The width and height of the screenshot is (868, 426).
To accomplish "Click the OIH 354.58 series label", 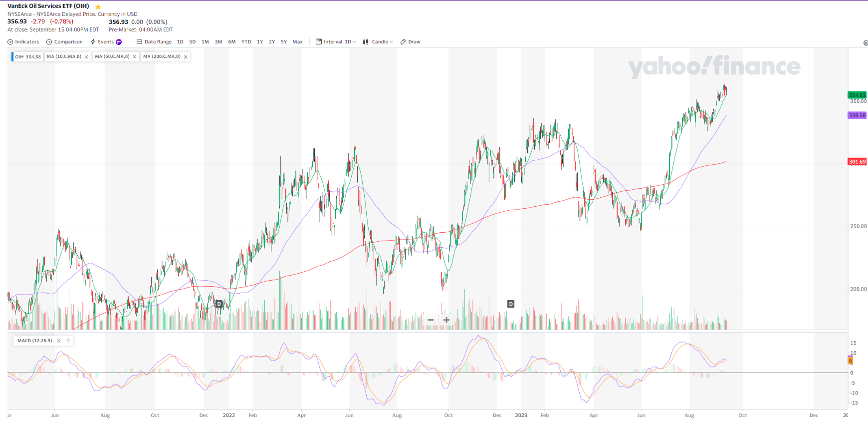I will click(27, 57).
